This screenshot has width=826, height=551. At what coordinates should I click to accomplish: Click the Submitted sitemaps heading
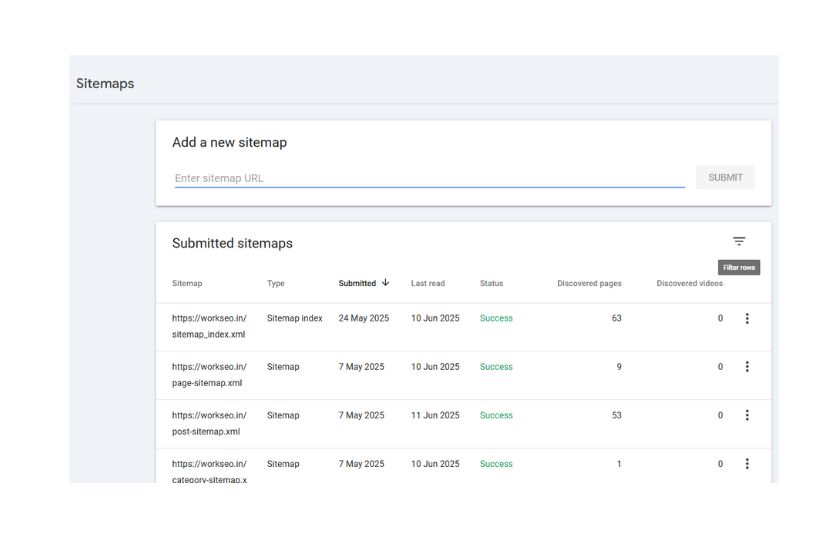(232, 243)
